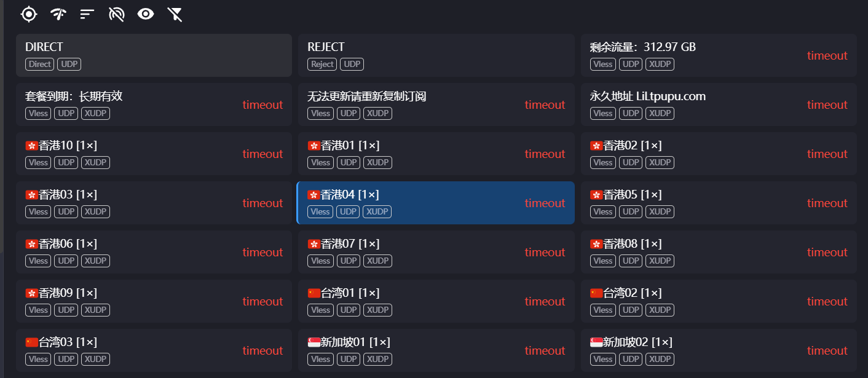Click the 套餐到期：长期有效 entry
The height and width of the screenshot is (378, 868).
[135, 104]
